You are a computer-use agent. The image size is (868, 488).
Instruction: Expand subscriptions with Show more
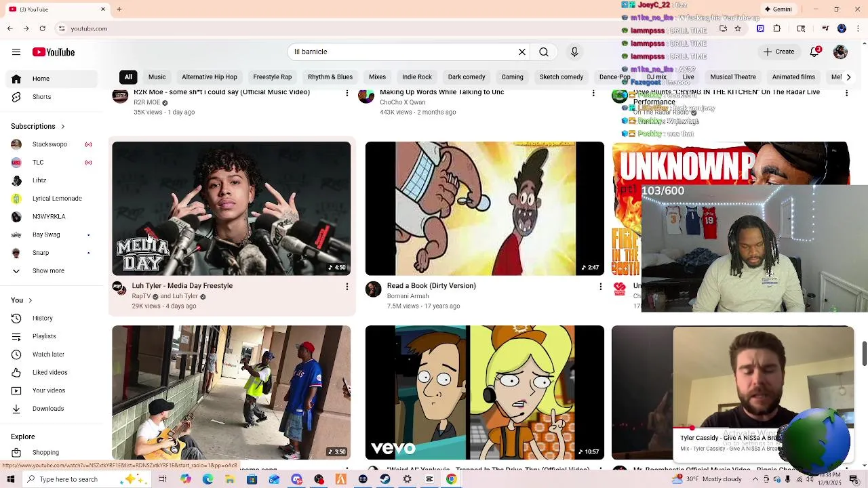[x=52, y=270]
